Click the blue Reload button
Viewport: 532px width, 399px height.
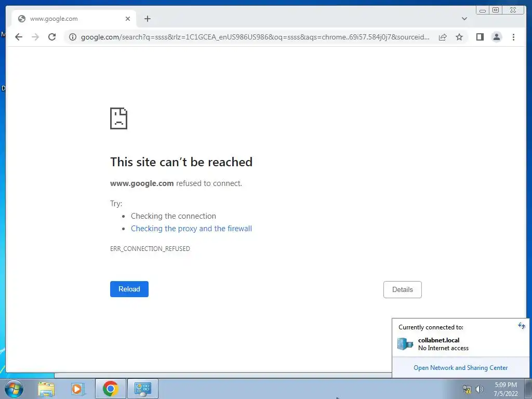click(129, 289)
